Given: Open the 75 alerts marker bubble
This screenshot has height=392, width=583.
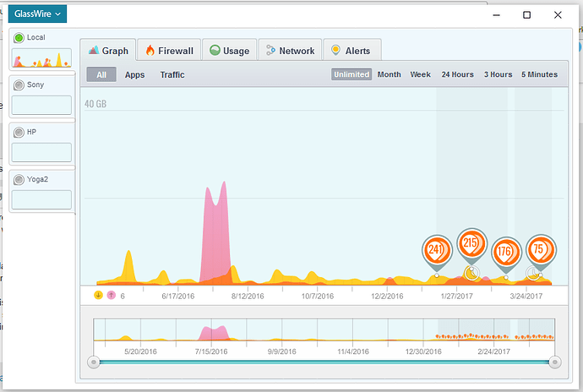Looking at the screenshot, I should [x=540, y=249].
